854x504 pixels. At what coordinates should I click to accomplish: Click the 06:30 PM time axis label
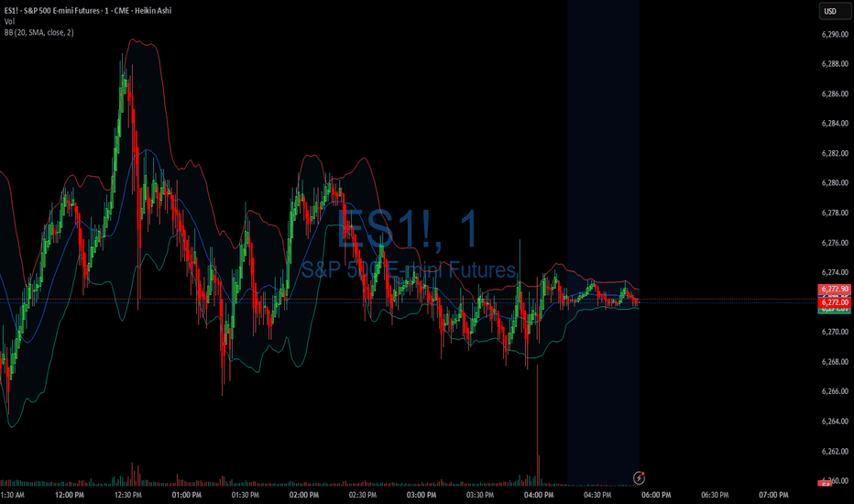715,495
